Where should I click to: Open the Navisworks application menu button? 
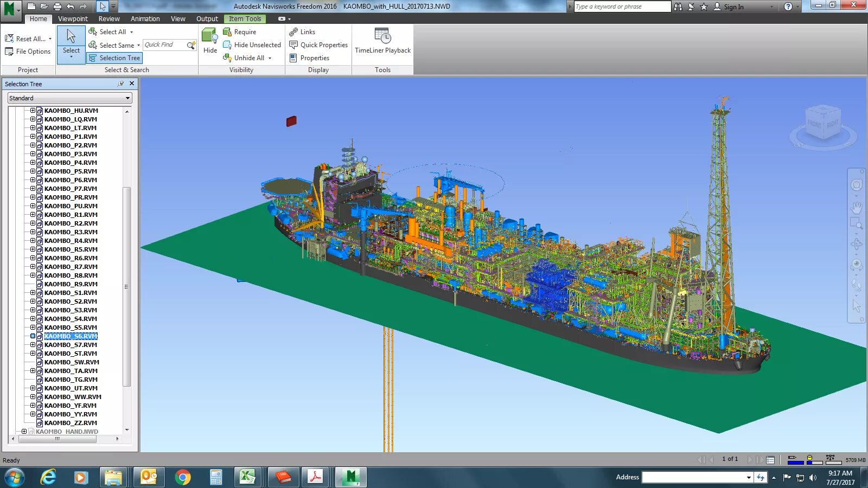tap(10, 9)
